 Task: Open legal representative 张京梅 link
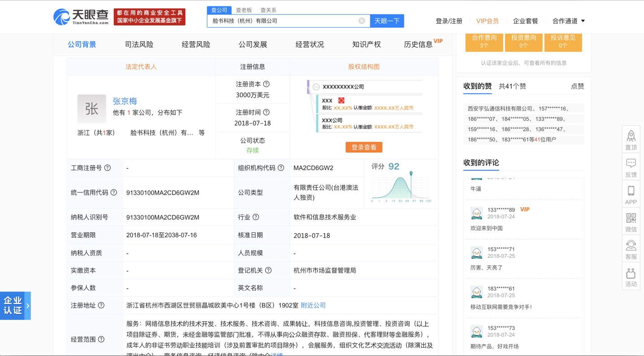click(125, 101)
